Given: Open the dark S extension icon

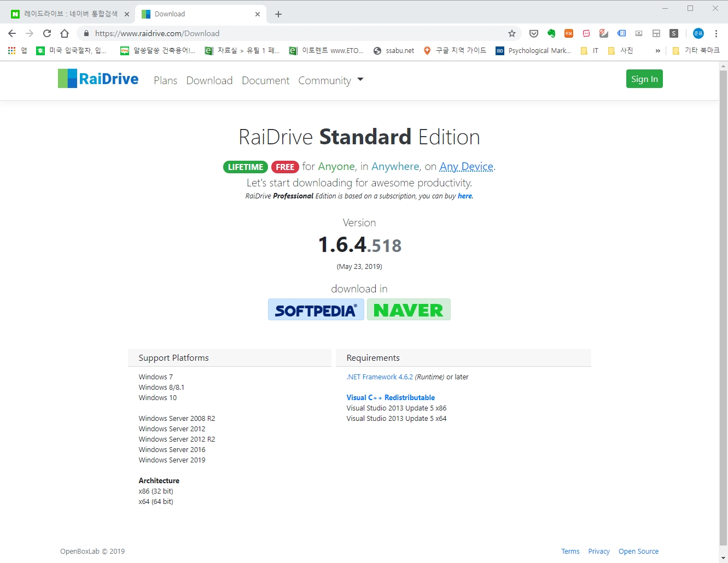Looking at the screenshot, I should pyautogui.click(x=674, y=33).
